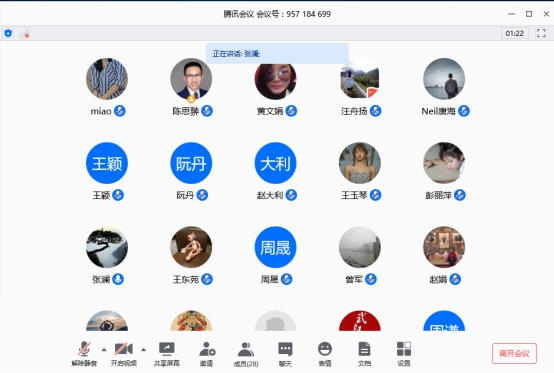Click the 01:22 meeting timer
The width and height of the screenshot is (554, 373).
(x=514, y=33)
